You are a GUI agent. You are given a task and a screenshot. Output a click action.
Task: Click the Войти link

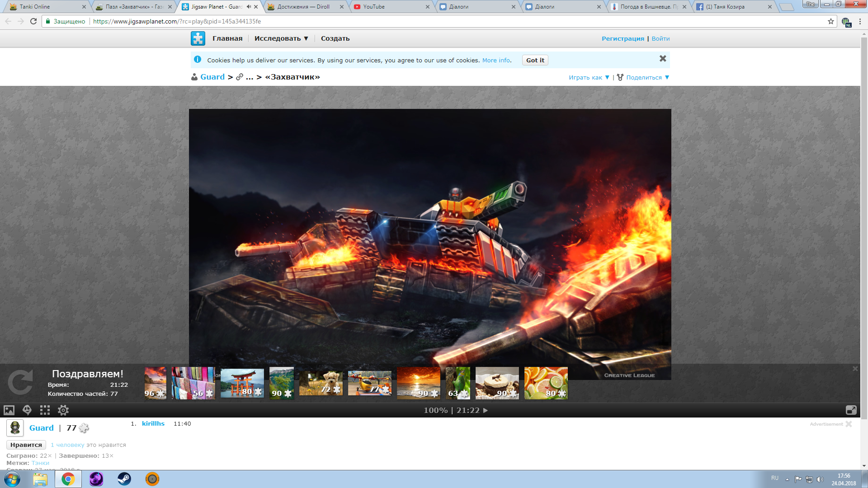(x=660, y=39)
